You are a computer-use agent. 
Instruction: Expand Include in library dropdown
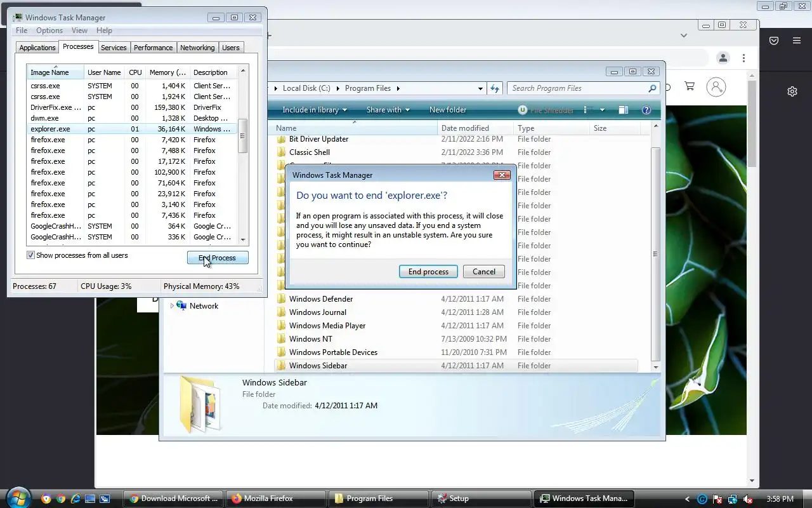click(315, 110)
